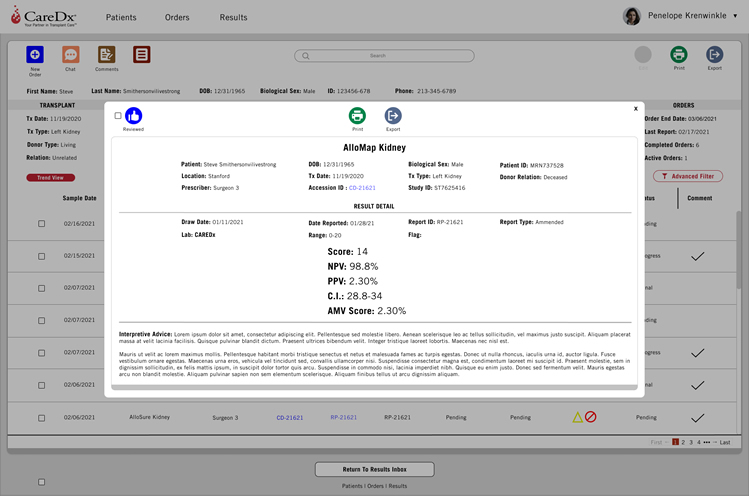This screenshot has width=749, height=496.
Task: Open the Comments icon in toolbar
Action: tap(107, 54)
